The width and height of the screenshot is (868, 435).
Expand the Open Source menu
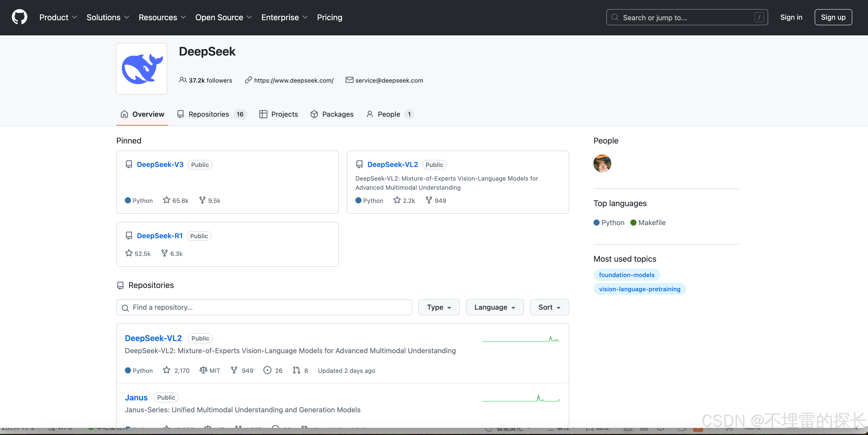(223, 17)
